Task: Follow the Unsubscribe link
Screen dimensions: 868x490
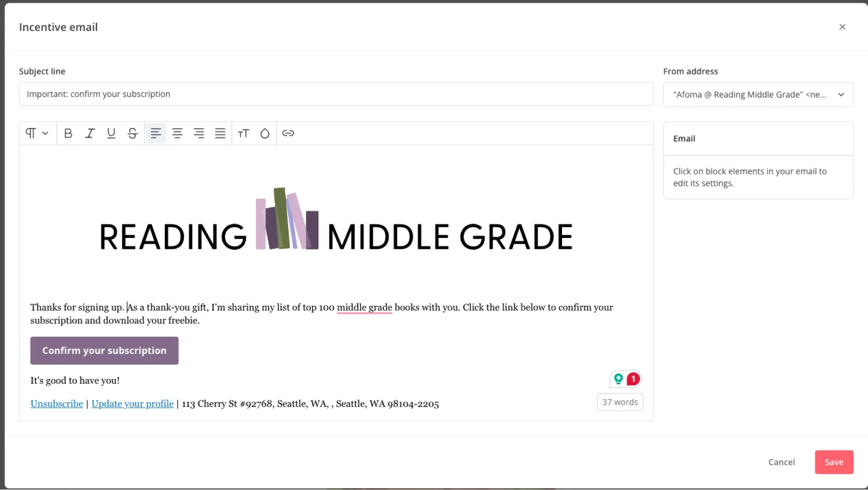Action: 57,404
